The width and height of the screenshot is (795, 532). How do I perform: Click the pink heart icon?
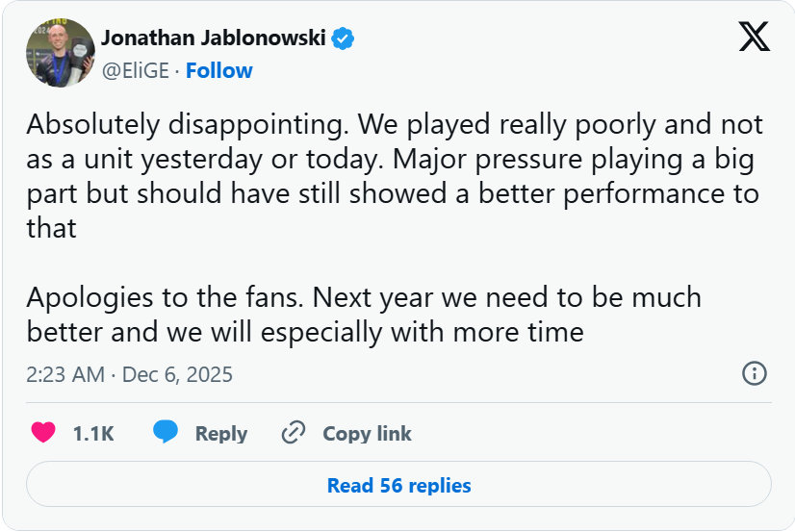coord(43,433)
